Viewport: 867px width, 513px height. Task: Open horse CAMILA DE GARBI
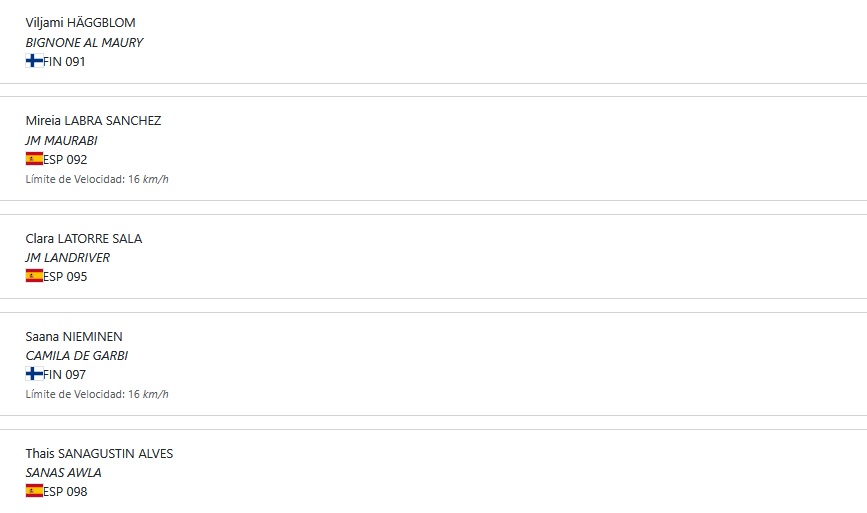pyautogui.click(x=77, y=355)
